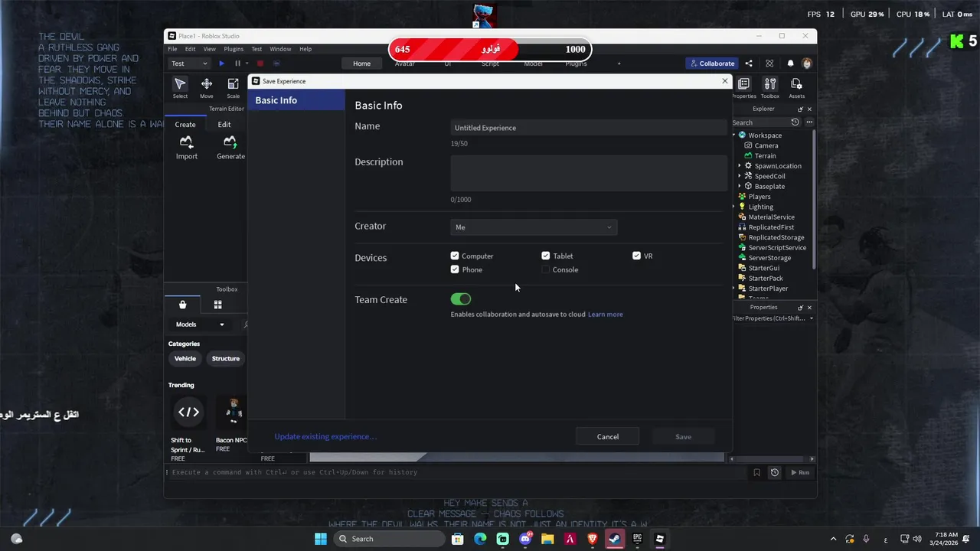Expand the SpeedCoil tree node
The image size is (980, 551).
[x=740, y=176]
